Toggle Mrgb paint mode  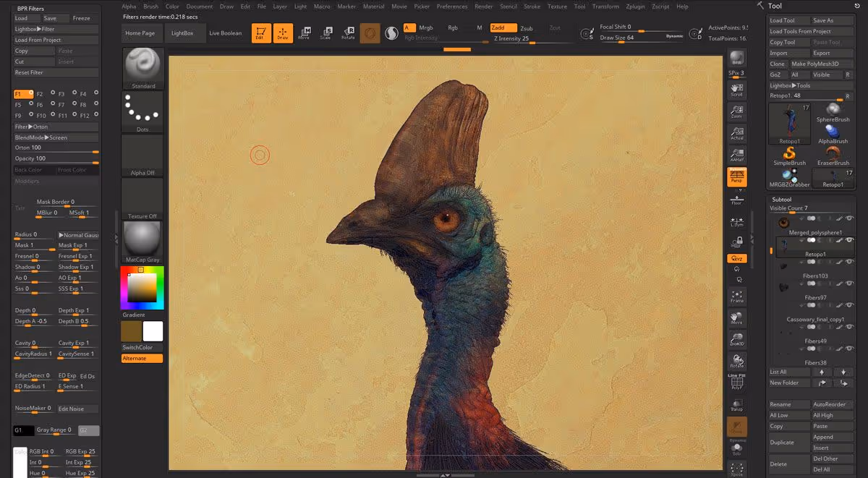pos(426,27)
